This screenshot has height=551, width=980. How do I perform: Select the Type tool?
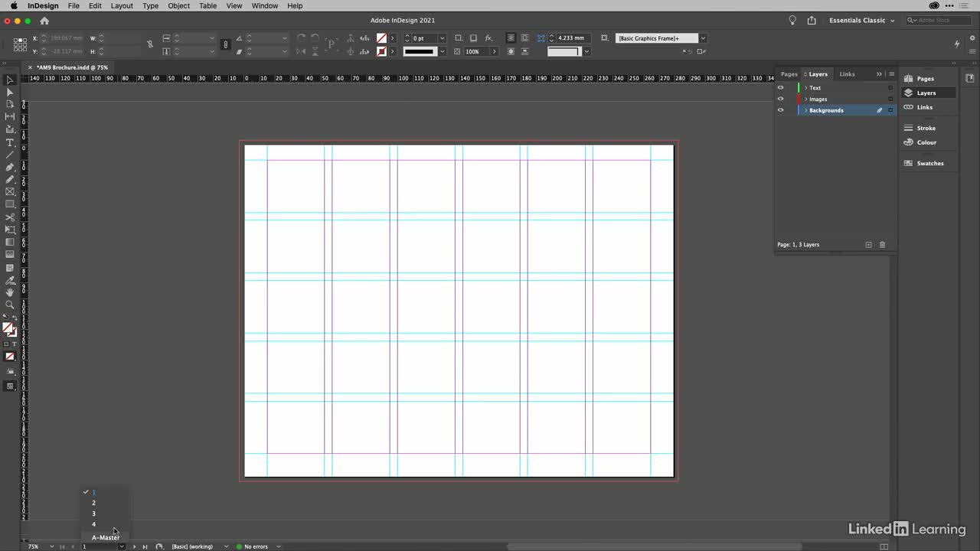click(x=10, y=142)
